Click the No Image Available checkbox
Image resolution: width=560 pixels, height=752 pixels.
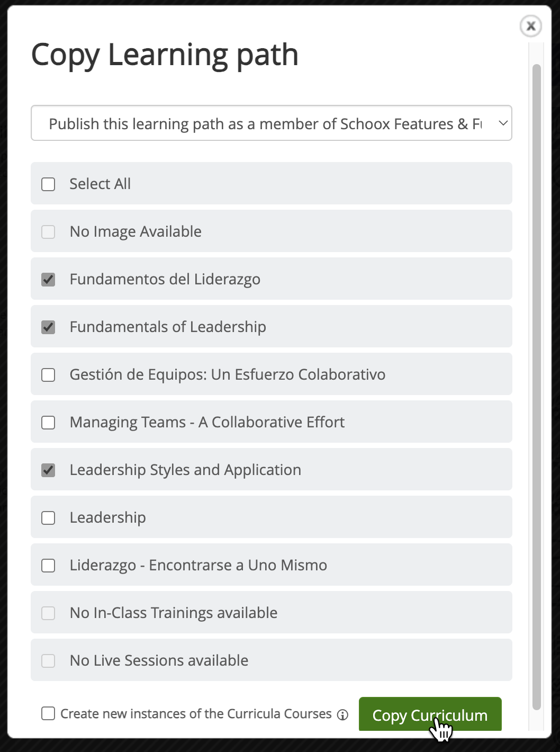point(48,231)
